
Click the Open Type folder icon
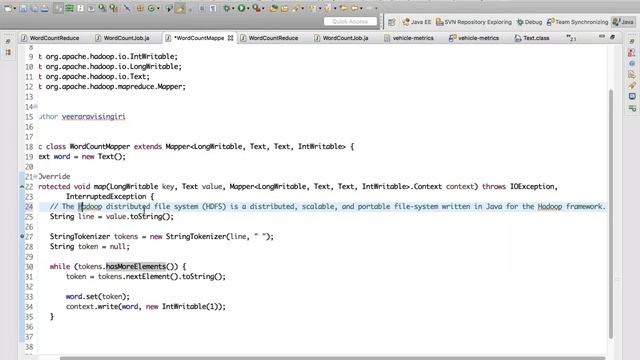point(284,8)
